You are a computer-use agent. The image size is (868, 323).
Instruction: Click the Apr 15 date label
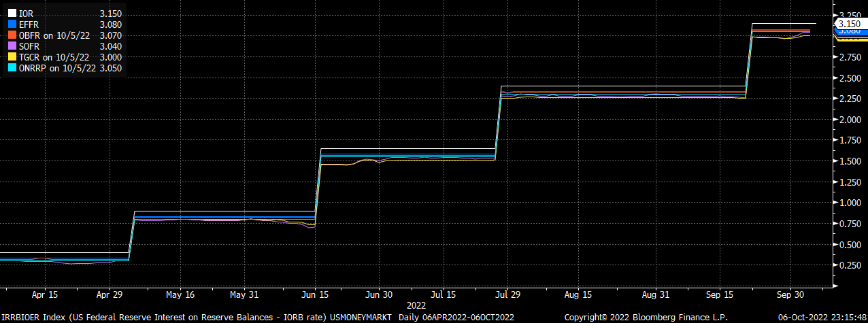pyautogui.click(x=44, y=296)
